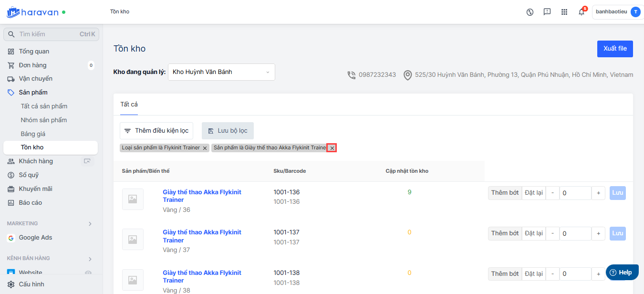Screen dimensions: 644x294
Task: Decrease quantity for SKU 1001-137
Action: [x=552, y=233]
